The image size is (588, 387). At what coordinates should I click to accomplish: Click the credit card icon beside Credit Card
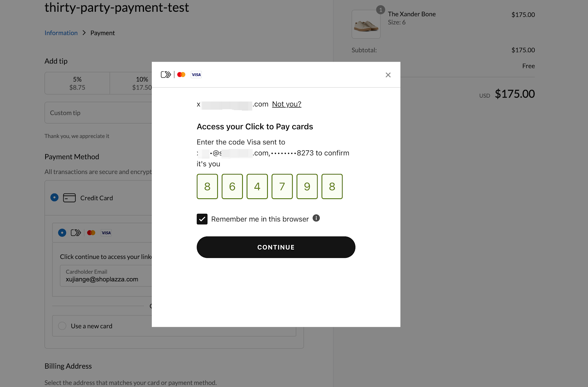click(69, 198)
